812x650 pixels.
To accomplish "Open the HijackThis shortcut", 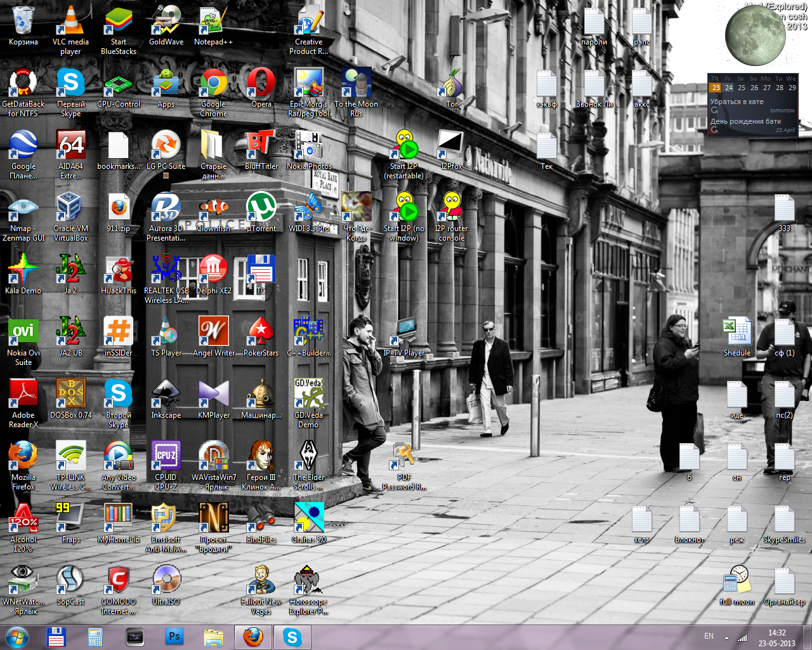I will [119, 275].
